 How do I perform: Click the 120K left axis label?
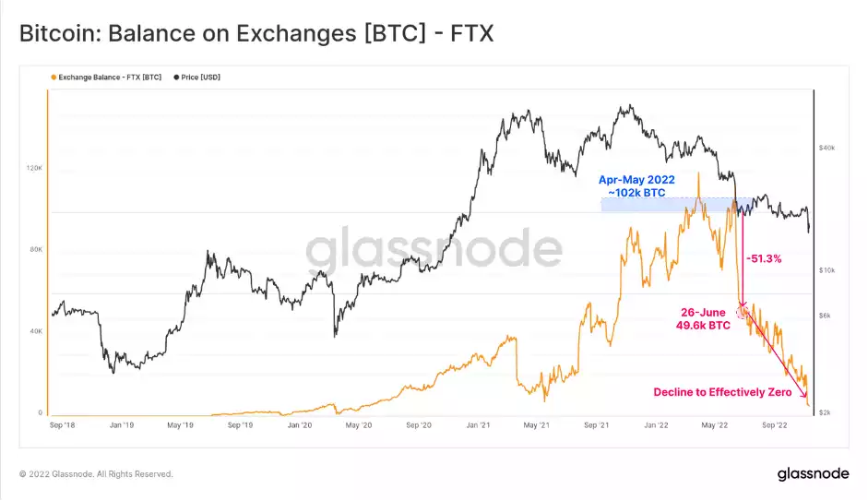[34, 168]
